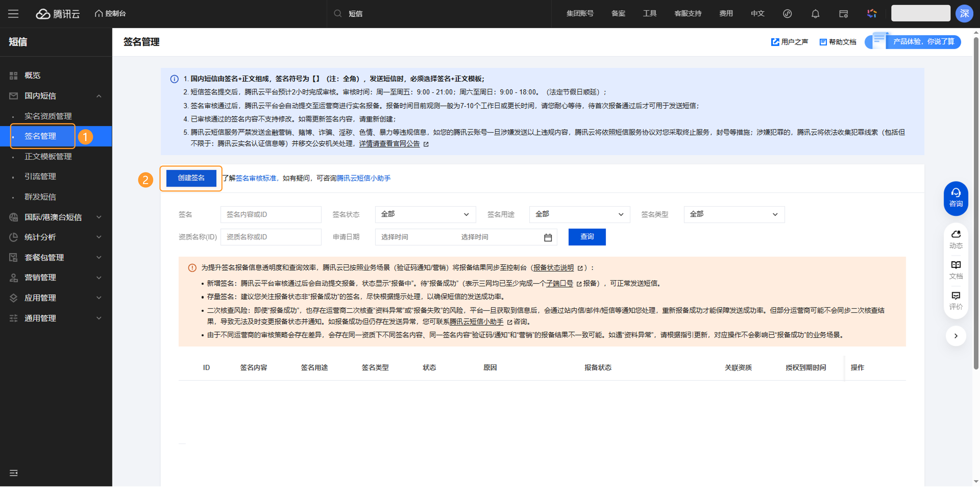This screenshot has height=487, width=980.
Task: Click the right arrow circle button
Action: (x=956, y=336)
